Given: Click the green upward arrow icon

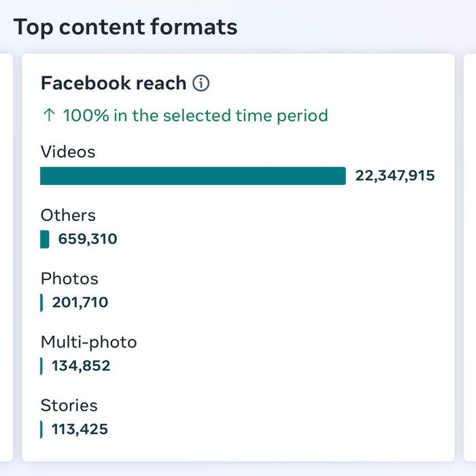Looking at the screenshot, I should [x=49, y=116].
